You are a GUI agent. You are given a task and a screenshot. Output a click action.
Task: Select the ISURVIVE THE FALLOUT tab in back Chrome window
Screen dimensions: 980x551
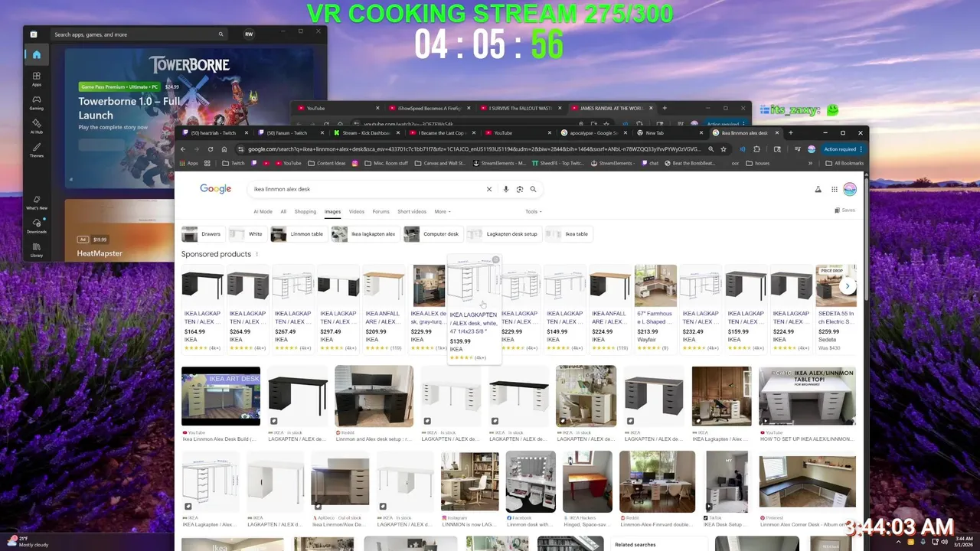point(521,108)
